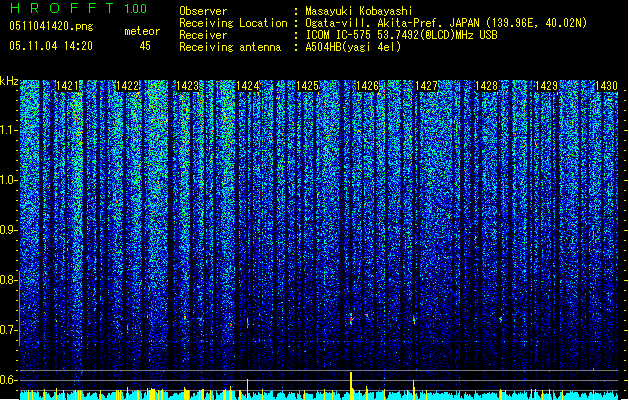The height and width of the screenshot is (400, 629).
Task: Click the 0.9 frequency axis label
Action: [x=8, y=230]
